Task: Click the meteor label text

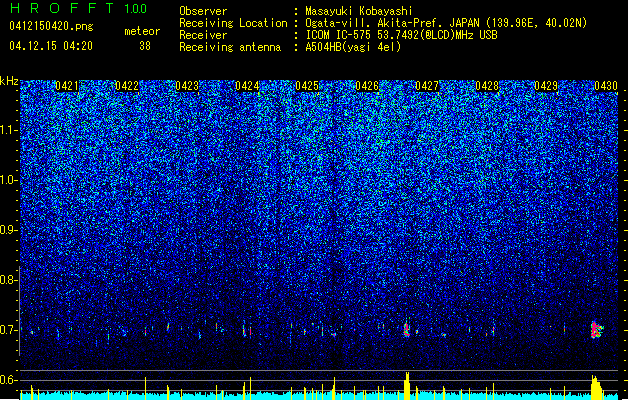Action: pos(142,31)
